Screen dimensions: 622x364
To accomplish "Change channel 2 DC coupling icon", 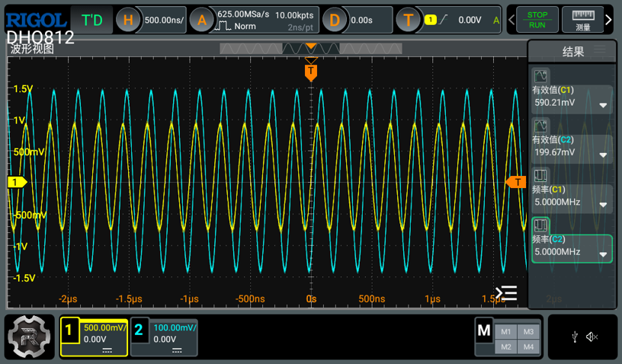I will (x=177, y=350).
